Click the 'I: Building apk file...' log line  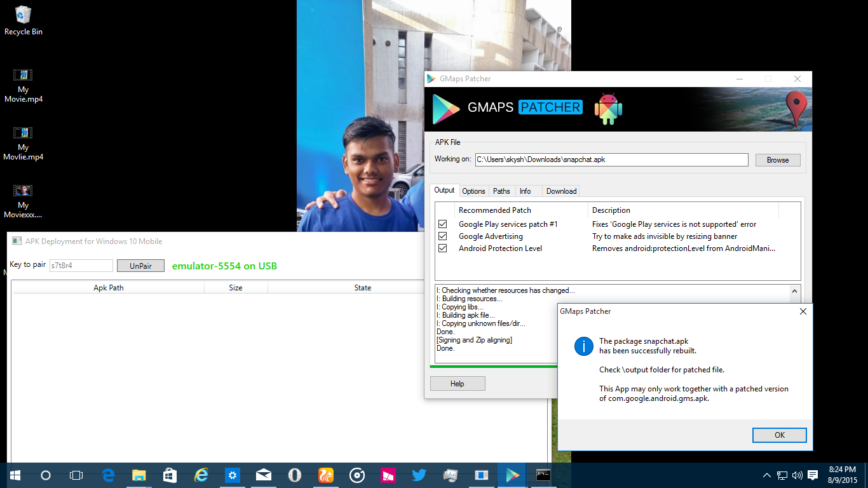click(x=465, y=315)
